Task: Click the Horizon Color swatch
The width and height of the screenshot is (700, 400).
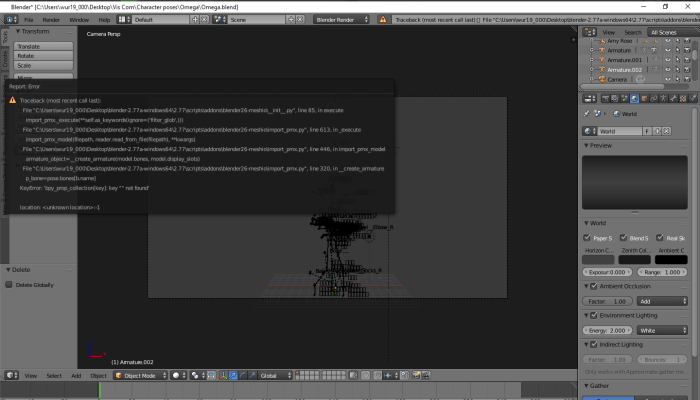Action: tap(598, 260)
